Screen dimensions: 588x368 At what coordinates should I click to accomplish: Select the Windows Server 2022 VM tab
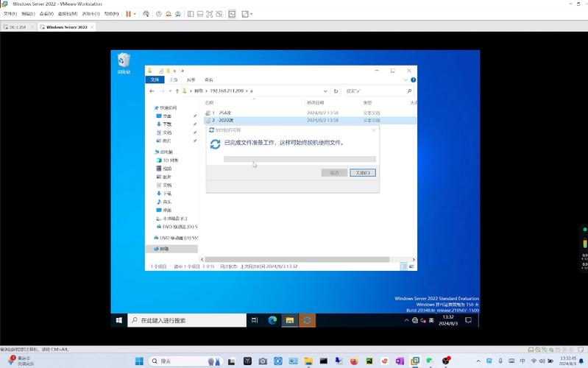pyautogui.click(x=66, y=27)
